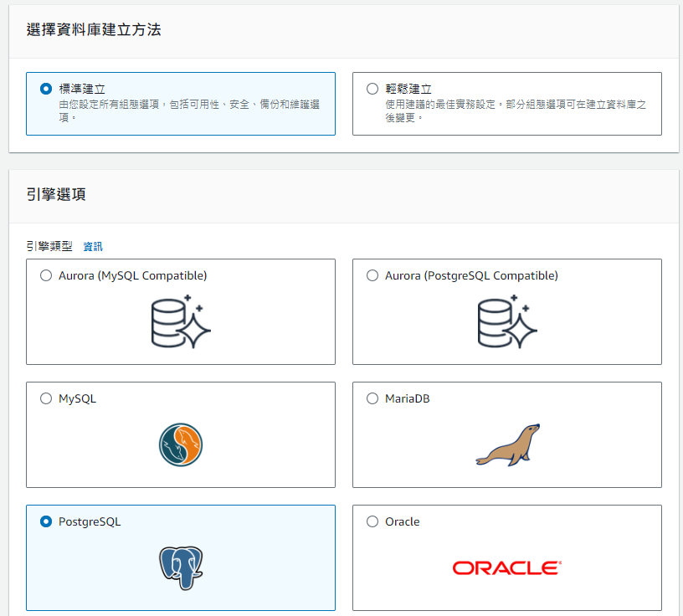
Task: Select the MariaDB engine radio button
Action: (372, 398)
